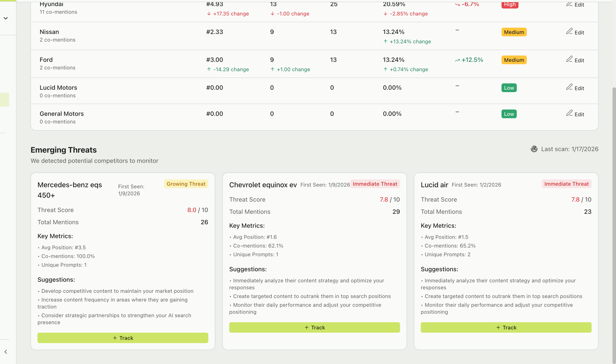Click the radar scan icon next to Last scan date

pos(535,149)
